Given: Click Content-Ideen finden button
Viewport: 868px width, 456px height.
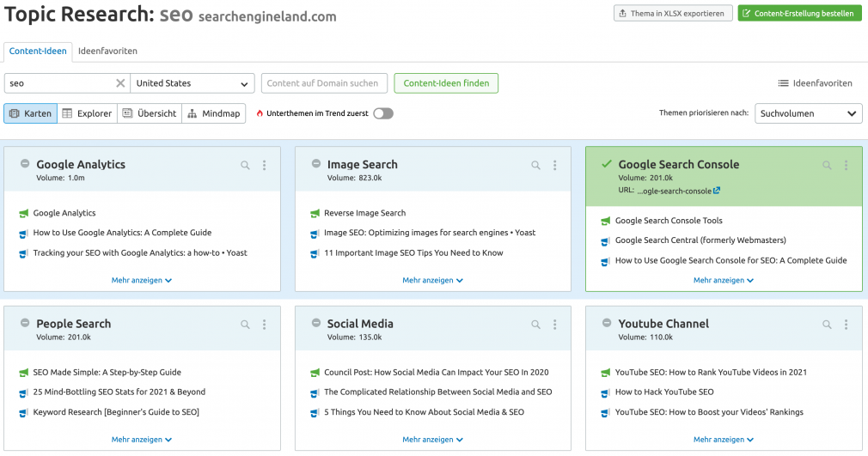Looking at the screenshot, I should pos(446,83).
